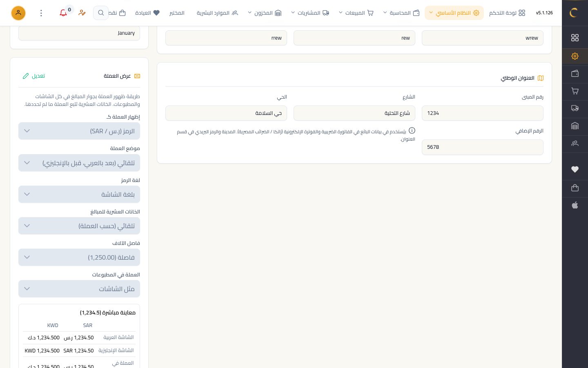Open the apple icon in sidebar
This screenshot has width=588, height=368.
pyautogui.click(x=575, y=205)
